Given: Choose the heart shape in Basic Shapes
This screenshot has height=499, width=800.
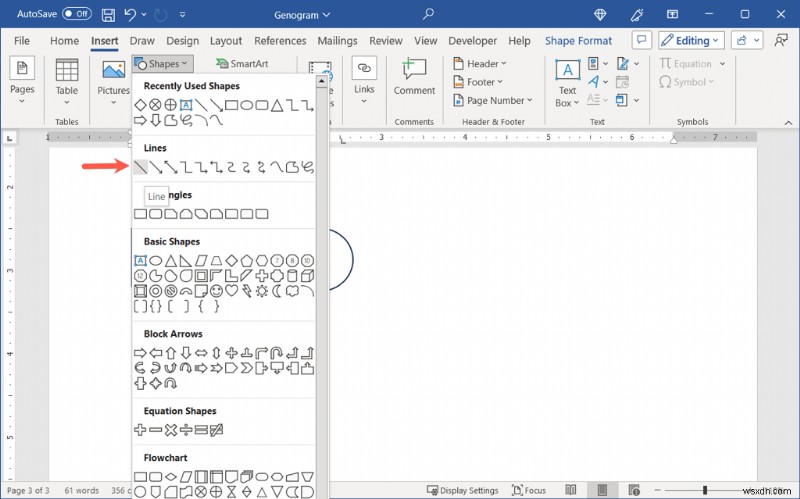Looking at the screenshot, I should tap(232, 291).
